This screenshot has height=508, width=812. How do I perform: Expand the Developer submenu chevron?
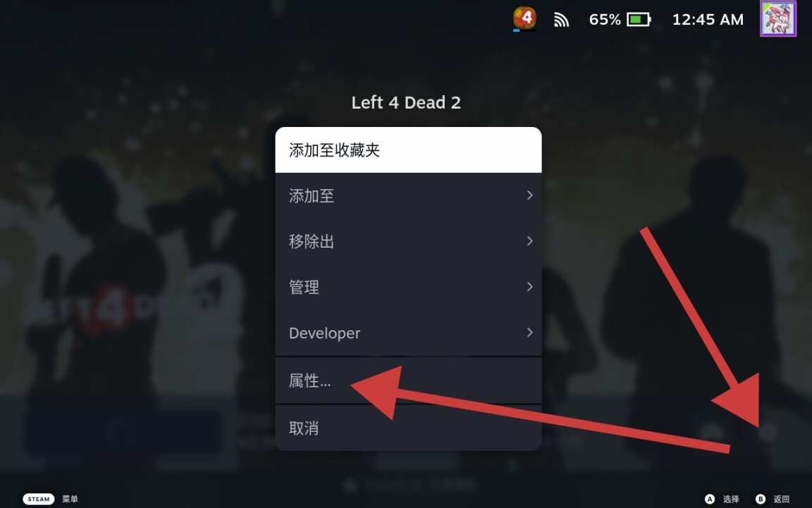pos(529,332)
